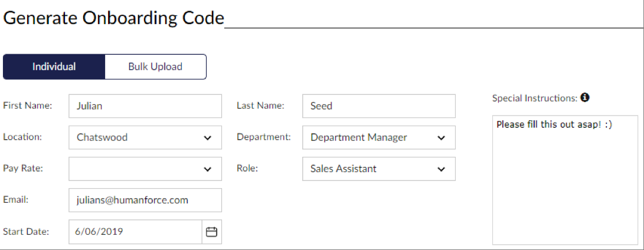Click the Last Name field containing Seed
The width and height of the screenshot is (644, 250).
pos(379,106)
